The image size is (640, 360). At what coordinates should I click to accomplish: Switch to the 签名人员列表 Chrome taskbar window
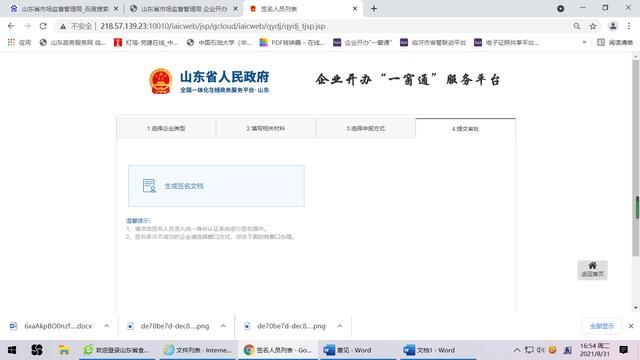pos(277,350)
